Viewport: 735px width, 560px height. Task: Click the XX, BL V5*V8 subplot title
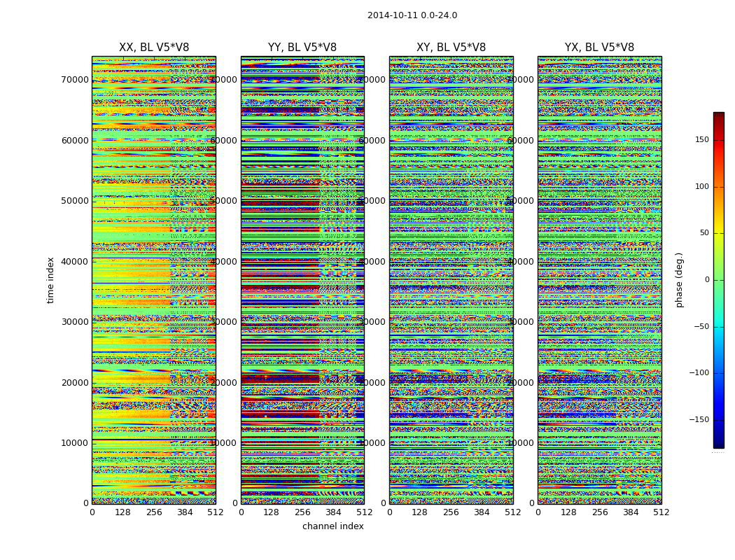click(154, 48)
